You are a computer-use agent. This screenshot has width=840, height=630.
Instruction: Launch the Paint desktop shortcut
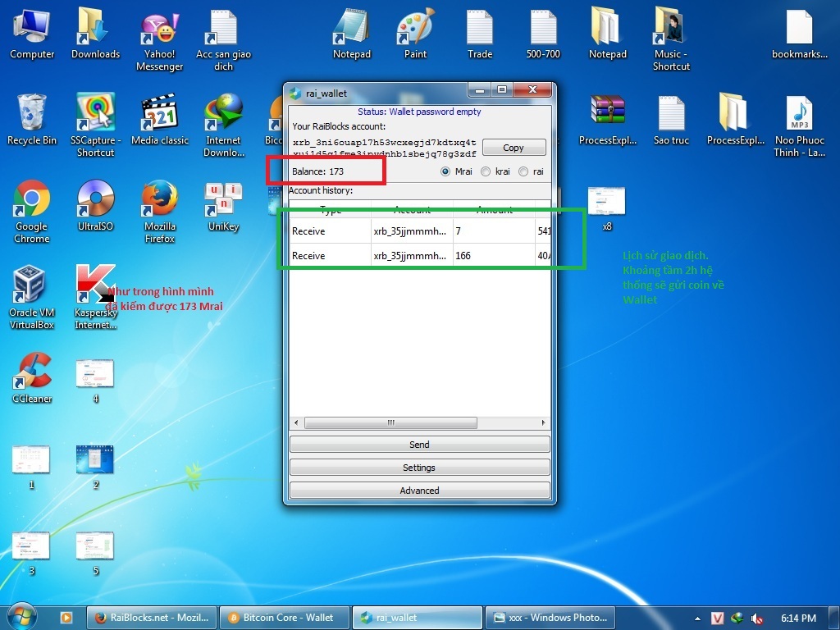tap(415, 27)
